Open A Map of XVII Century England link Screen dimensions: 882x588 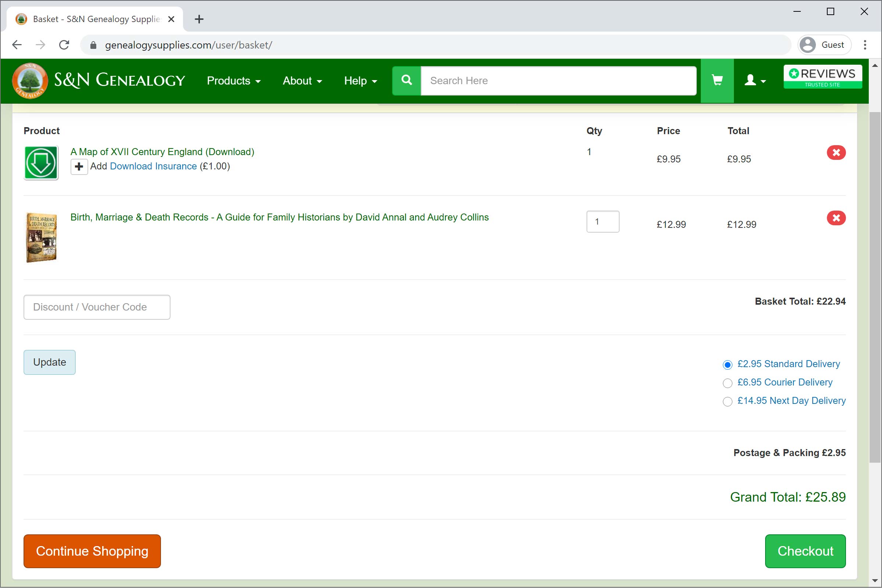[162, 152]
